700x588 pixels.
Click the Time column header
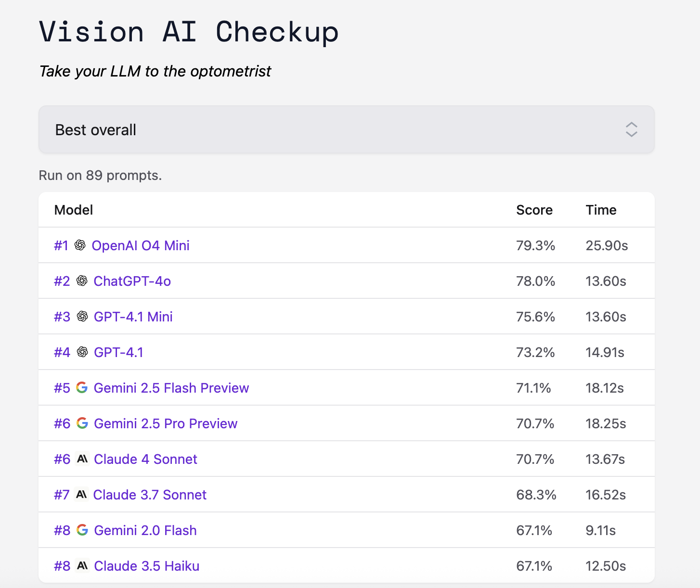(601, 210)
